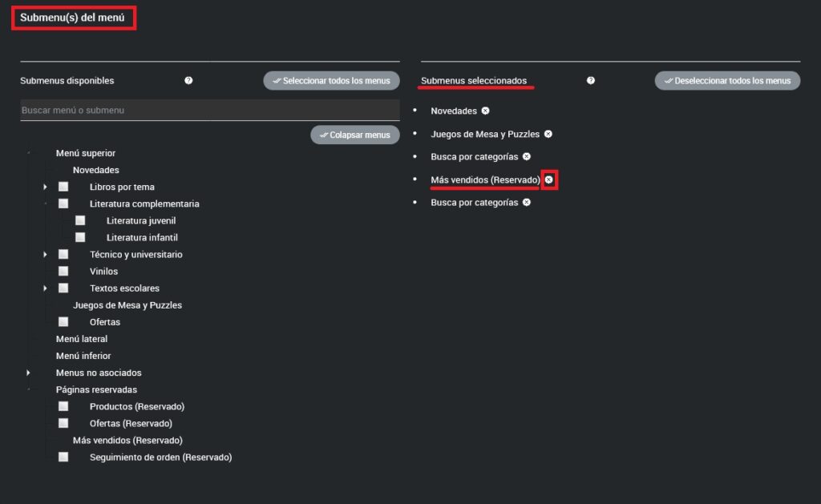Remove Novedades from selected submenus
This screenshot has height=504, width=821.
pyautogui.click(x=485, y=111)
